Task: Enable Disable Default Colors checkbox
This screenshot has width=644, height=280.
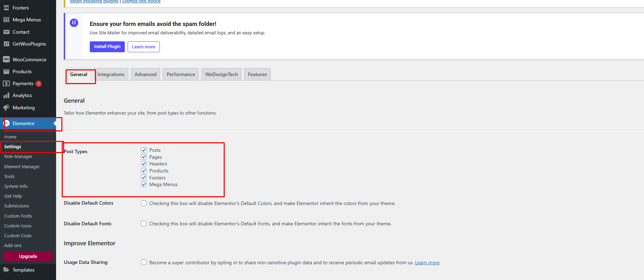Action: [144, 203]
